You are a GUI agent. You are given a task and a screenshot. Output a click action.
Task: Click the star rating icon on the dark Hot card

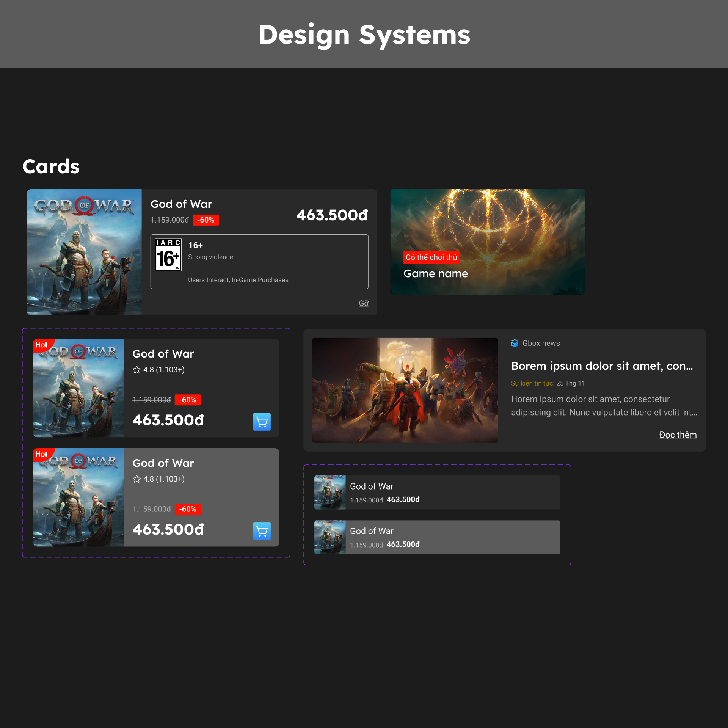[x=136, y=370]
